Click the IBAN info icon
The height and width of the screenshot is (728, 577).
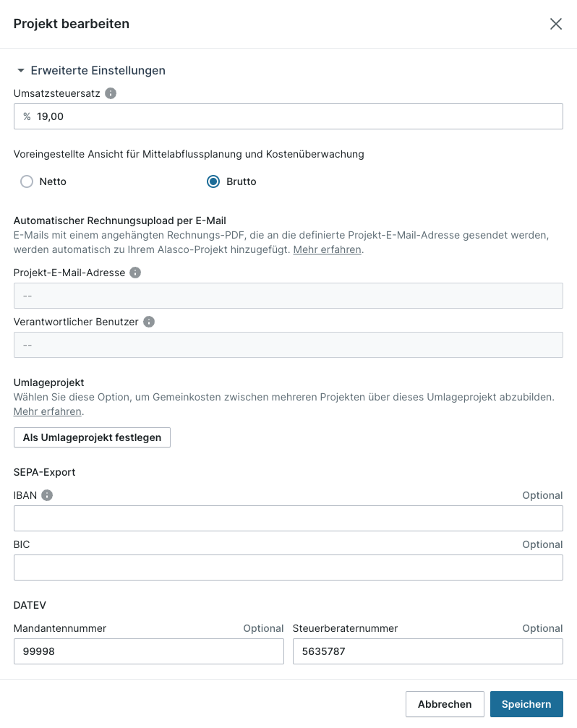point(47,495)
